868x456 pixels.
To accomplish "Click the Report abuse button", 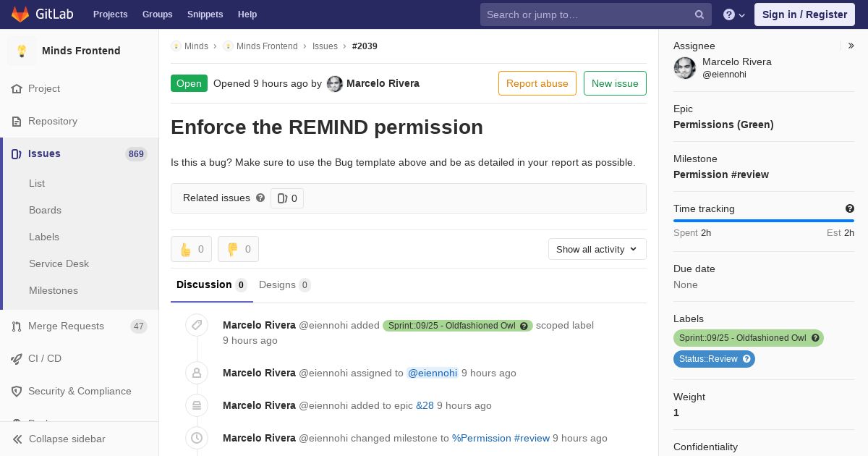I will click(x=537, y=83).
